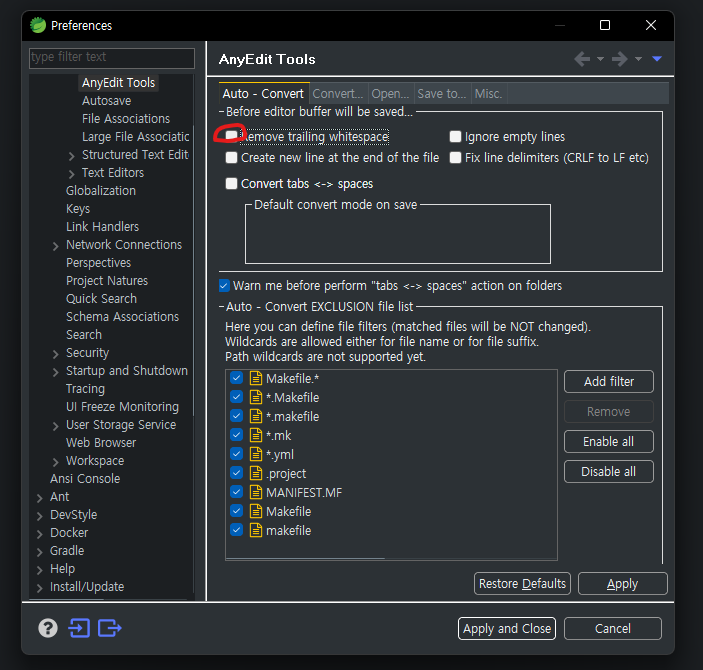The image size is (703, 670).
Task: Expand the Gradle category
Action: click(x=39, y=552)
